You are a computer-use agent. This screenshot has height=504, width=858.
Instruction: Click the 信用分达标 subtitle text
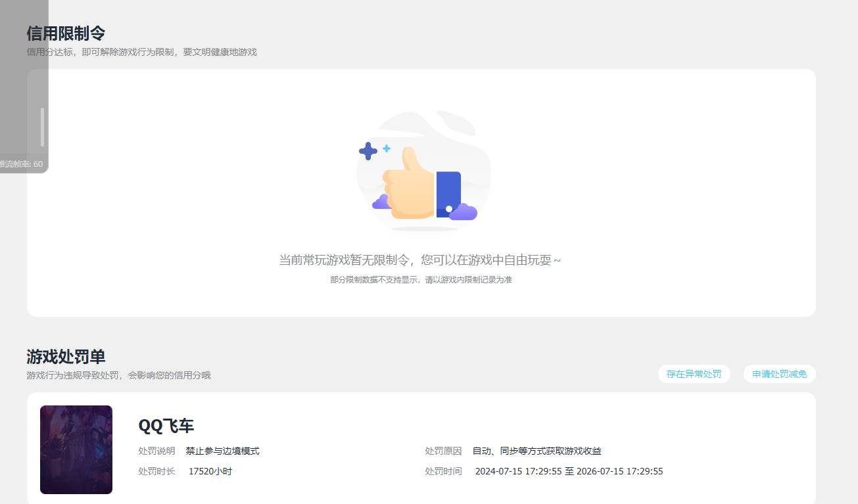[x=141, y=51]
